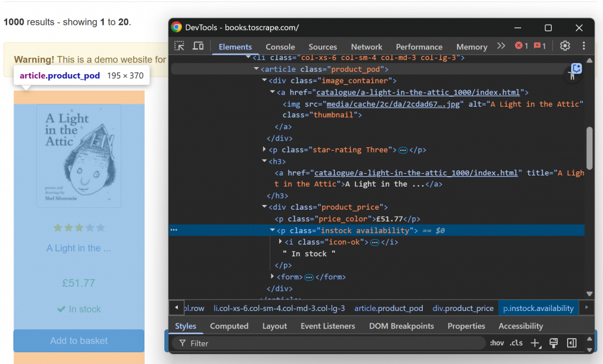Collapse the article product_pod node
This screenshot has width=603, height=364.
coord(256,69)
